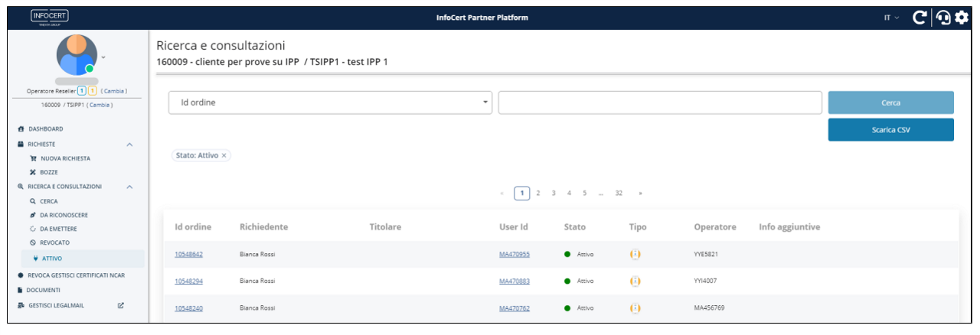Click external link icon beside Gestisci Legalmail
Image resolution: width=980 pixels, height=335 pixels.
point(121,305)
